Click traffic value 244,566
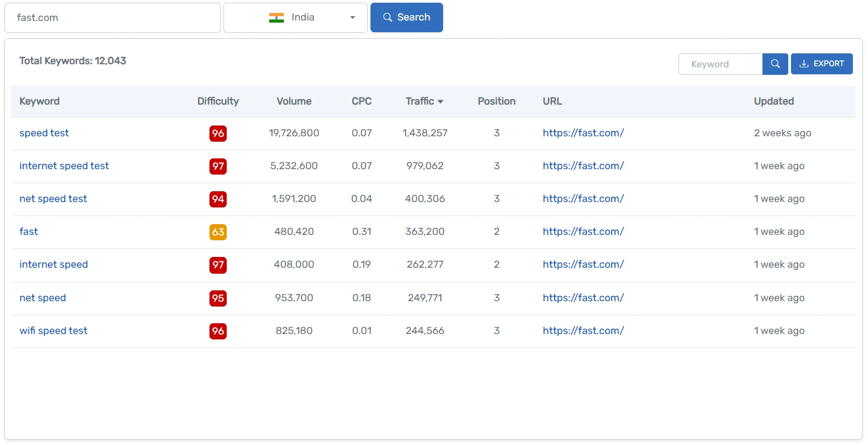The image size is (868, 445). 425,331
